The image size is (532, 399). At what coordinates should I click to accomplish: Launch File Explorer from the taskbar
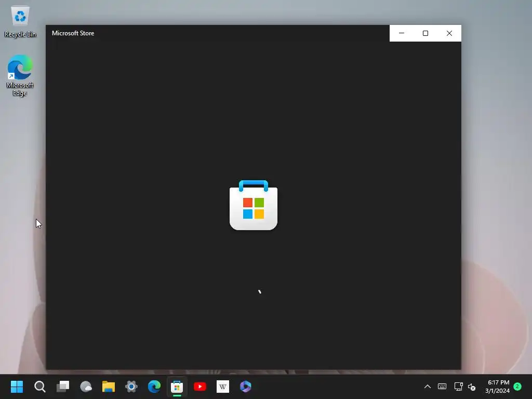pyautogui.click(x=109, y=387)
